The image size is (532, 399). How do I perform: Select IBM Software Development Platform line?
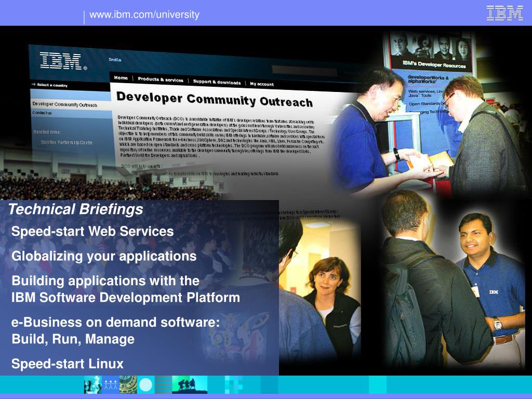pos(126,298)
